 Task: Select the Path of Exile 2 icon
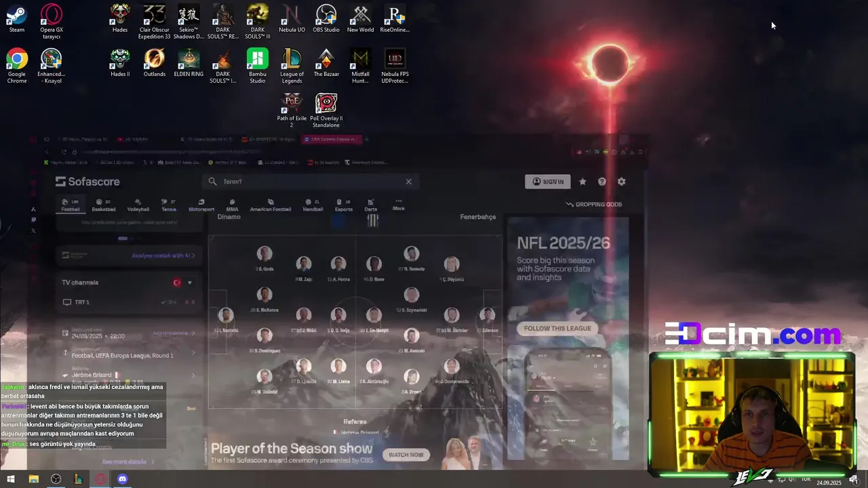pyautogui.click(x=292, y=110)
